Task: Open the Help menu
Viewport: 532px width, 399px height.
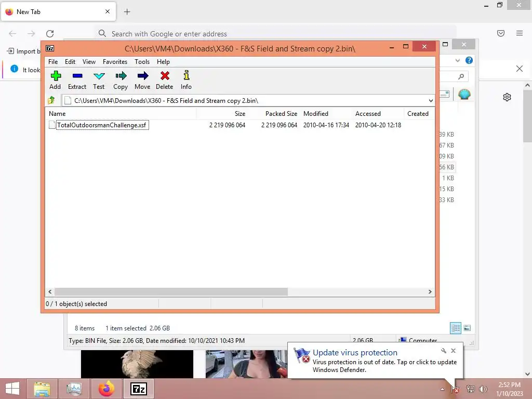Action: pyautogui.click(x=163, y=62)
